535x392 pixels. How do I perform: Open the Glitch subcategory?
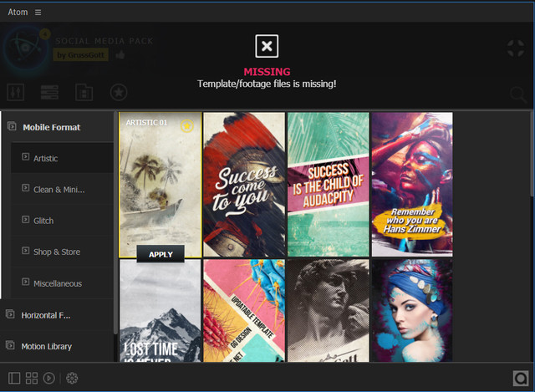pos(62,221)
